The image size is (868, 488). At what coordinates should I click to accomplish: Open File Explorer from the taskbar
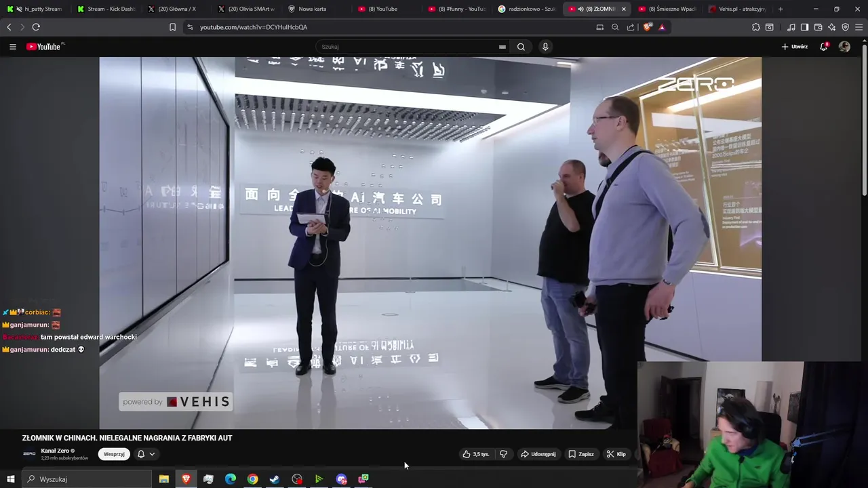[163, 479]
